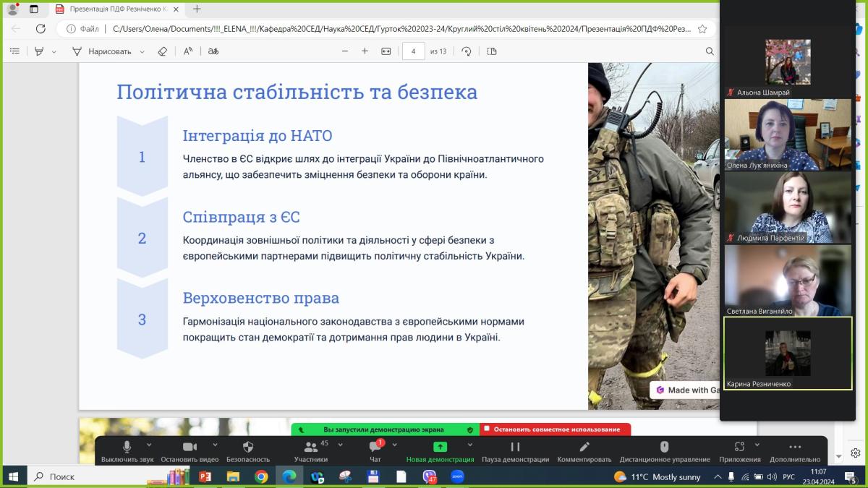Rotate the PDF page
The width and height of the screenshot is (868, 488).
coord(467,51)
